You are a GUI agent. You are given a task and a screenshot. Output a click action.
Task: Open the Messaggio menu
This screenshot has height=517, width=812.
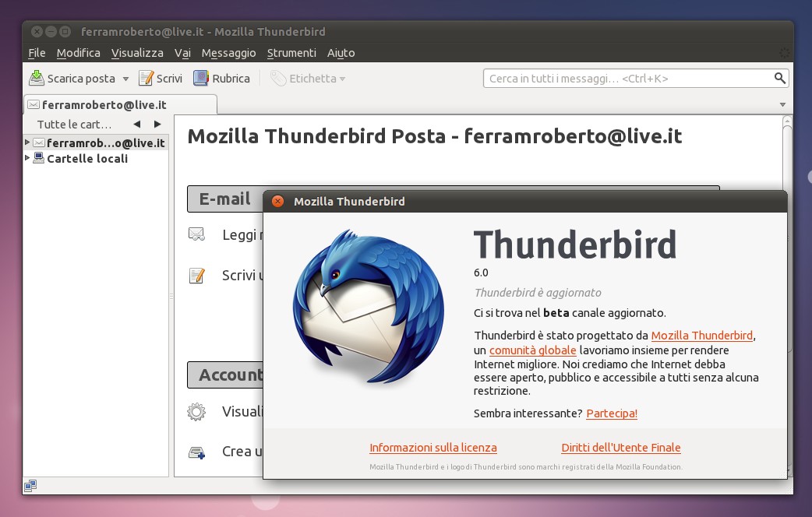[228, 53]
